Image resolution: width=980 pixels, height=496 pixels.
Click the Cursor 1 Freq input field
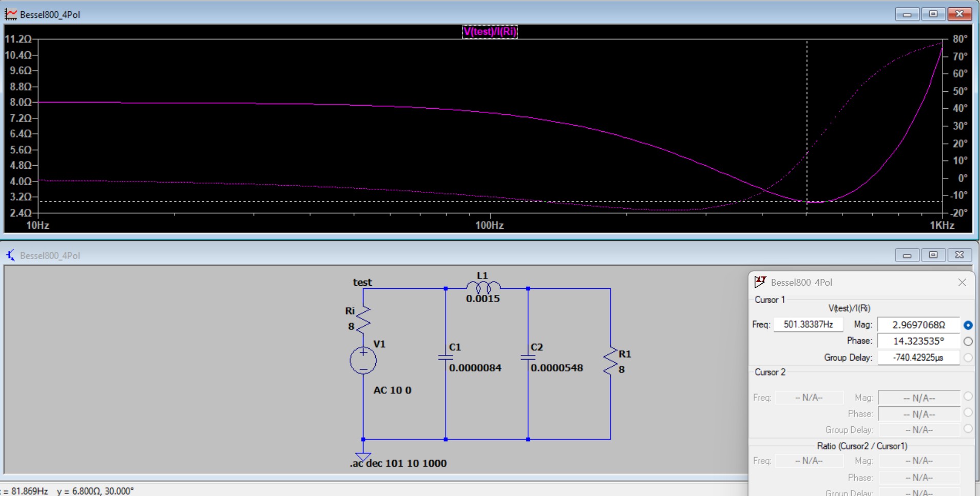tap(808, 325)
